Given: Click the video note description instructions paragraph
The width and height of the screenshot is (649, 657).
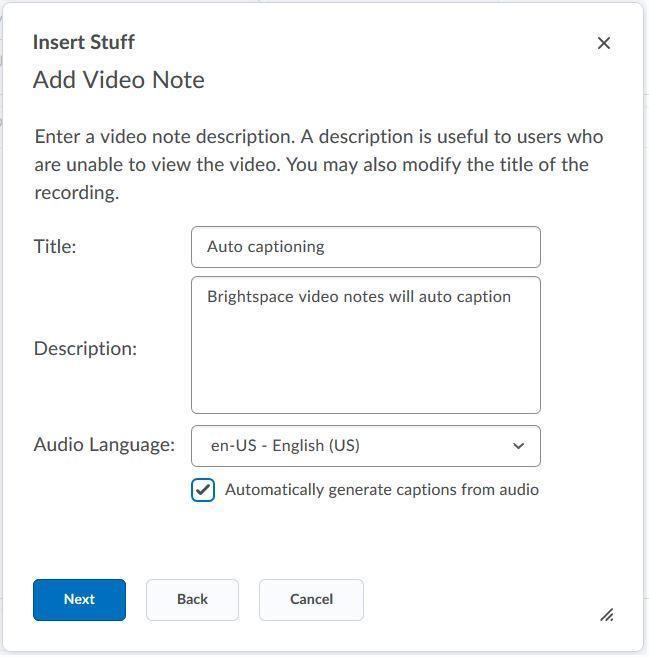Looking at the screenshot, I should pos(318,164).
